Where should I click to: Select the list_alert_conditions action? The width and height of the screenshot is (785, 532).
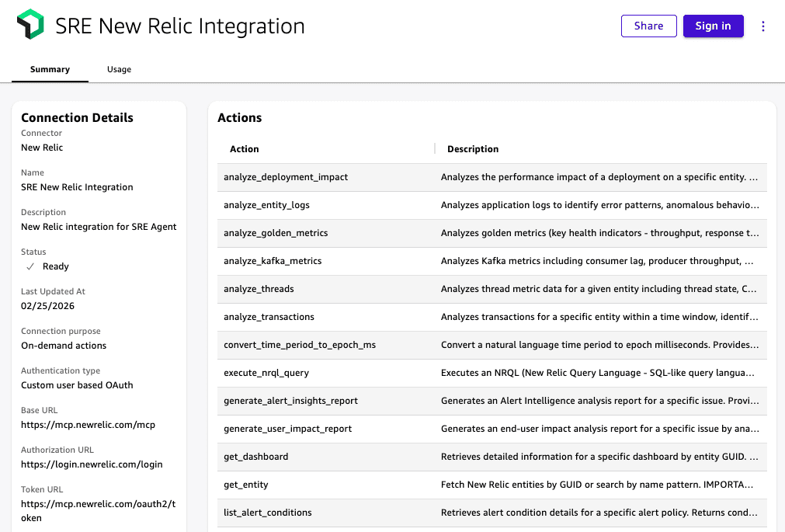point(267,513)
